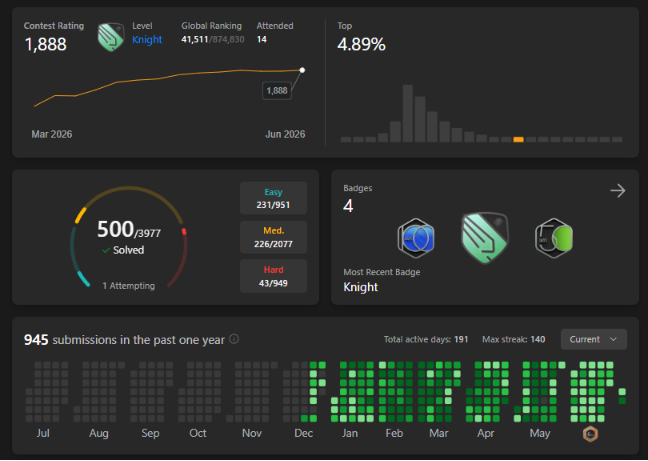Click the Dec month label on heatmap
Image resolution: width=648 pixels, height=461 pixels.
coord(303,433)
